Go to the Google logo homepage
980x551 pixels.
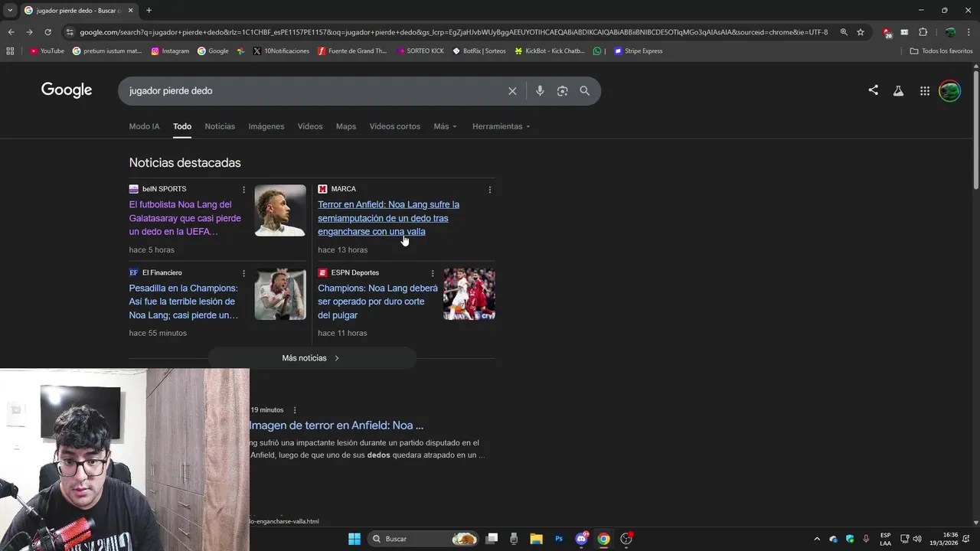click(67, 90)
